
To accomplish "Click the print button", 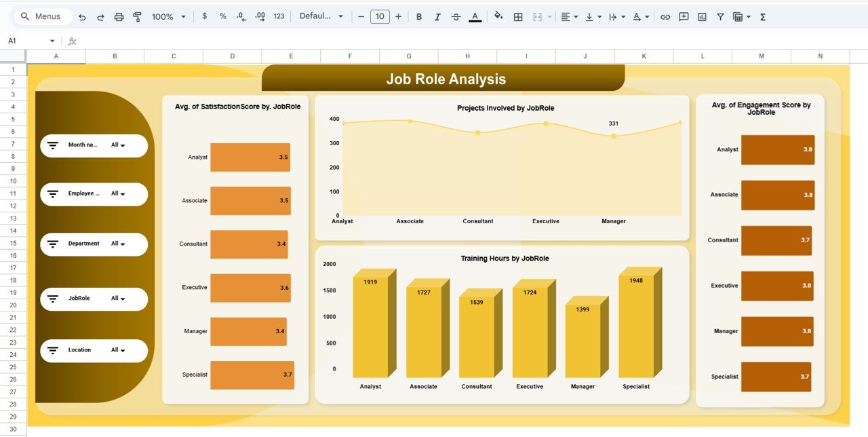I will [119, 16].
